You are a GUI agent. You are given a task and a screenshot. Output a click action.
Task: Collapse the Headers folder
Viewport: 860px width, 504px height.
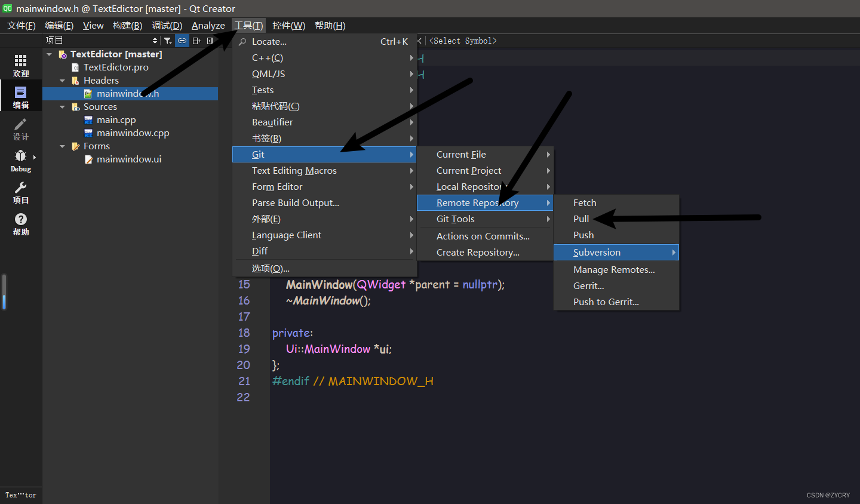coord(62,81)
